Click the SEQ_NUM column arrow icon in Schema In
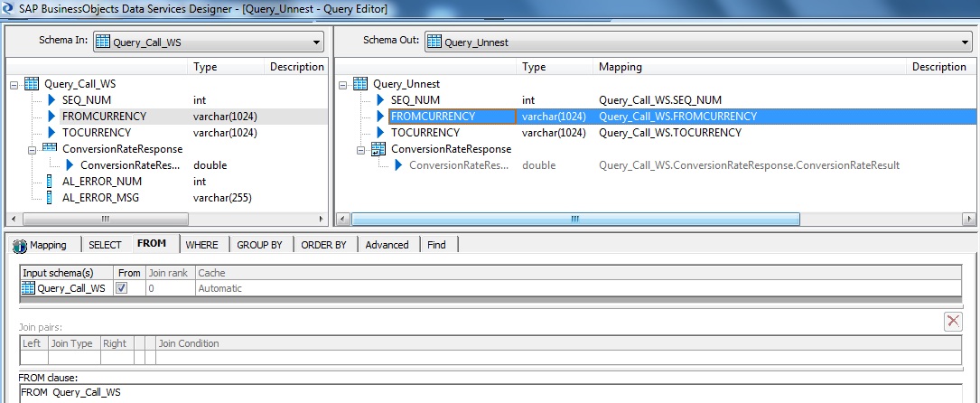The width and height of the screenshot is (980, 403). click(52, 100)
